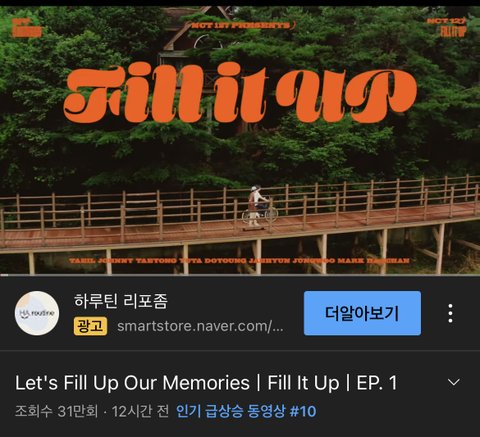Select the 하루틴 리포좀 advertiser name
This screenshot has width=480, height=437.
pyautogui.click(x=121, y=301)
